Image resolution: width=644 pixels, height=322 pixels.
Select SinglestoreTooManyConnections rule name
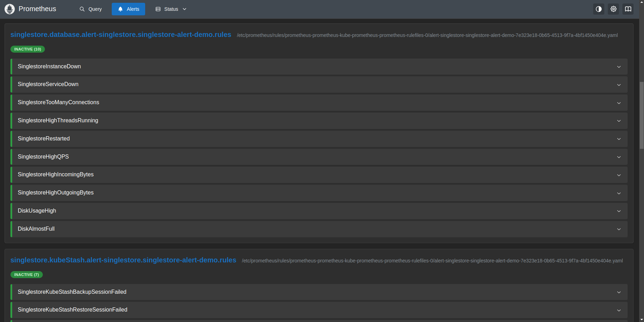pos(58,102)
